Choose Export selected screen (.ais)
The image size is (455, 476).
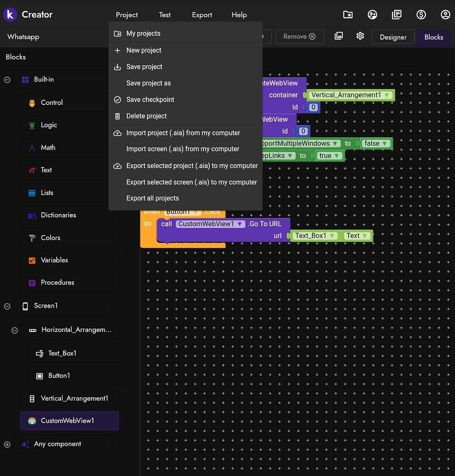point(186,182)
